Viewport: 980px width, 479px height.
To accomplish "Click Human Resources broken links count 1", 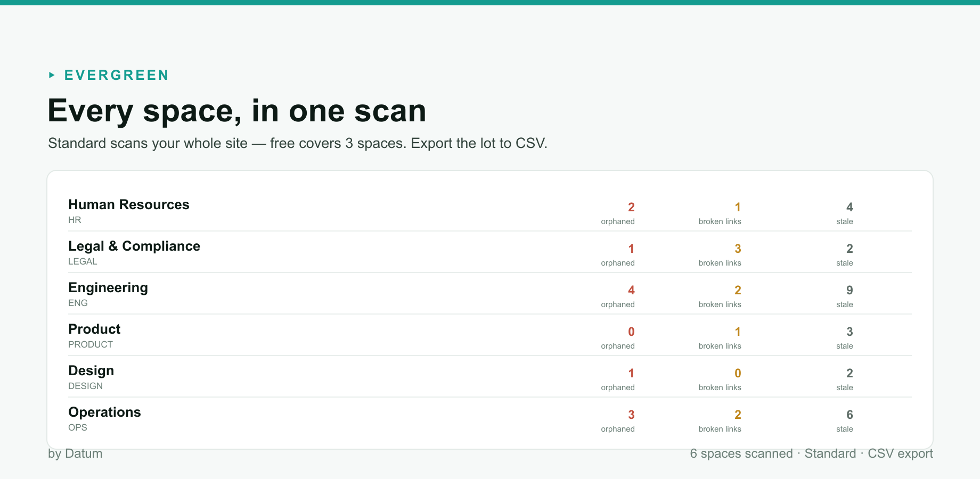I will coord(738,207).
